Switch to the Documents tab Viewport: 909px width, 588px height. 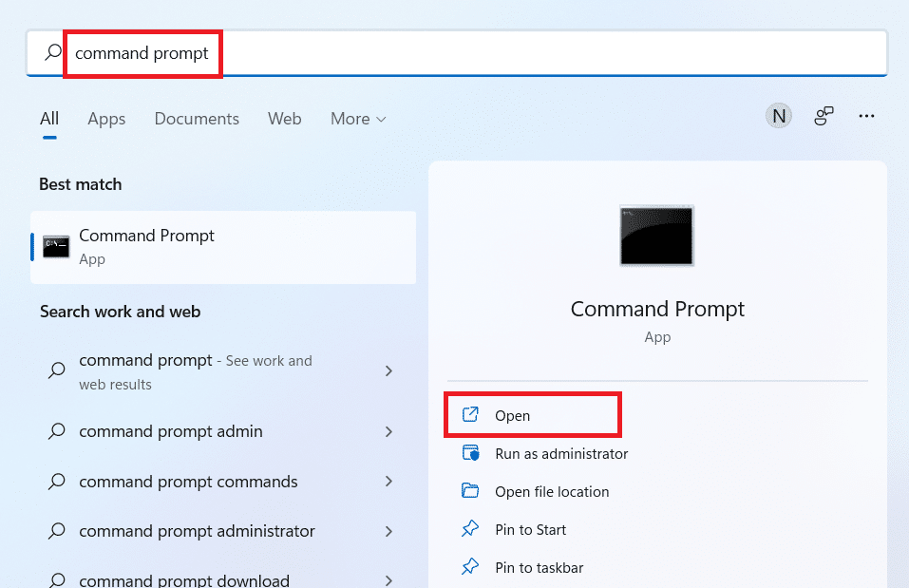coord(197,119)
